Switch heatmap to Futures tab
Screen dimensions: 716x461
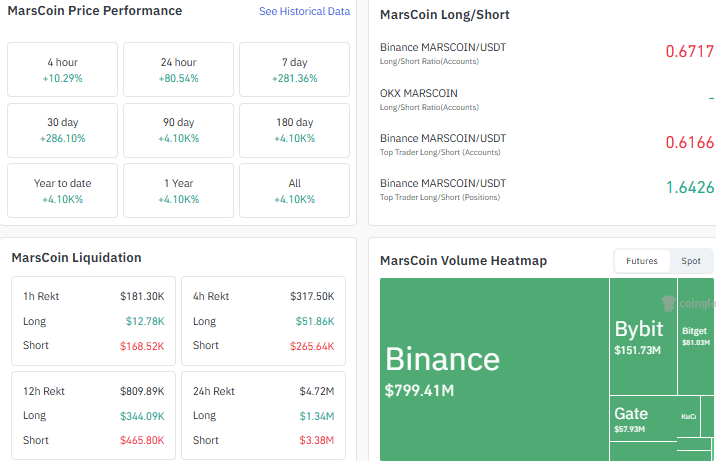642,261
